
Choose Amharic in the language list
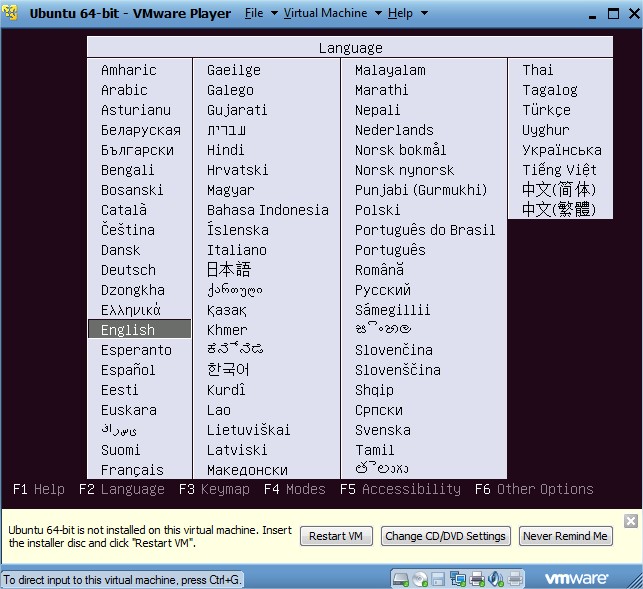[128, 70]
